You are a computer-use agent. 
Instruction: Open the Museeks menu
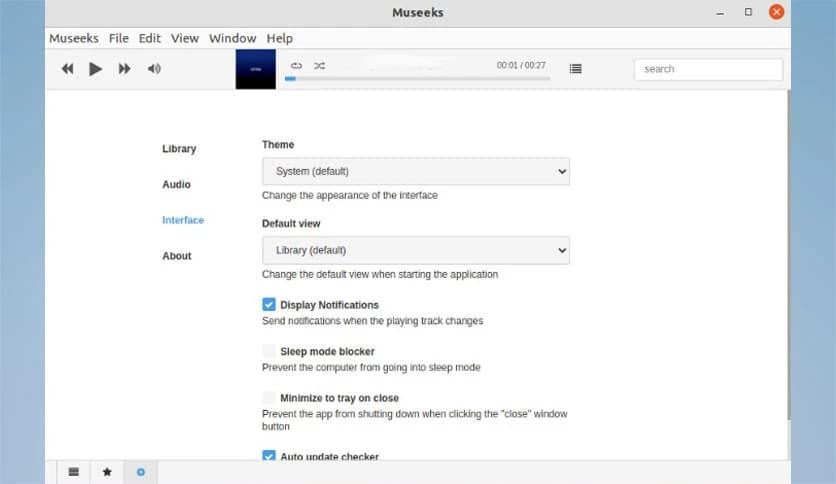coord(74,38)
